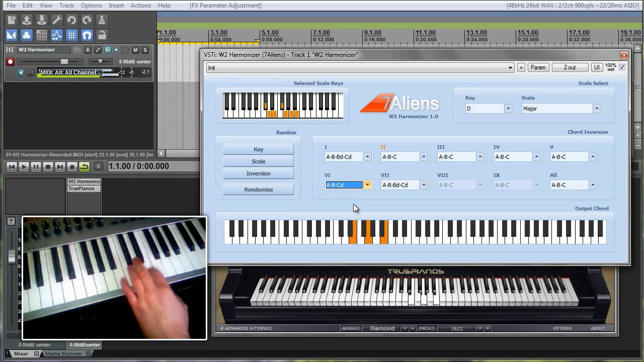Click the track folder icon
Image resolution: width=644 pixels, height=362 pixels.
click(x=77, y=50)
